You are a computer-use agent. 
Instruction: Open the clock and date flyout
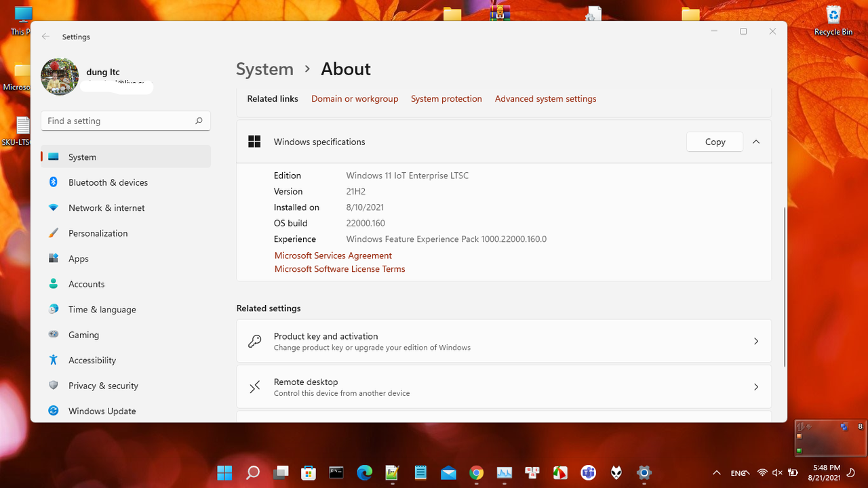pyautogui.click(x=825, y=472)
